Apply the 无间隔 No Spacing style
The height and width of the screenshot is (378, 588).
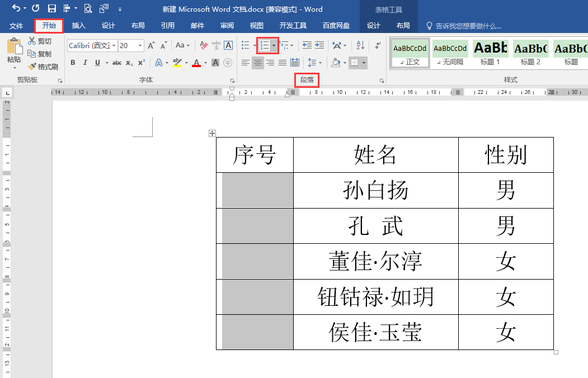click(x=450, y=53)
